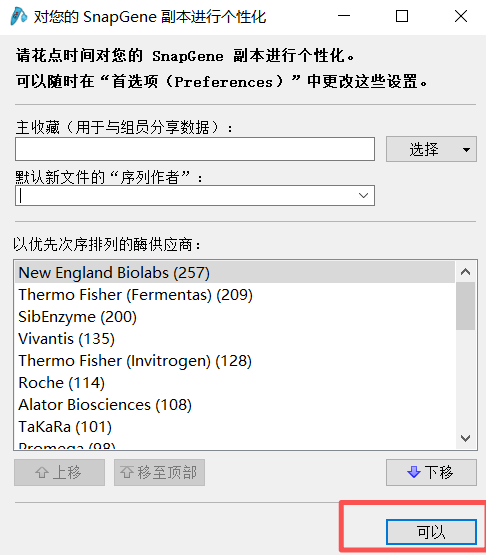The image size is (486, 555).
Task: Select Thermo Fisher (Invitrogen) (128)
Action: (x=235, y=361)
